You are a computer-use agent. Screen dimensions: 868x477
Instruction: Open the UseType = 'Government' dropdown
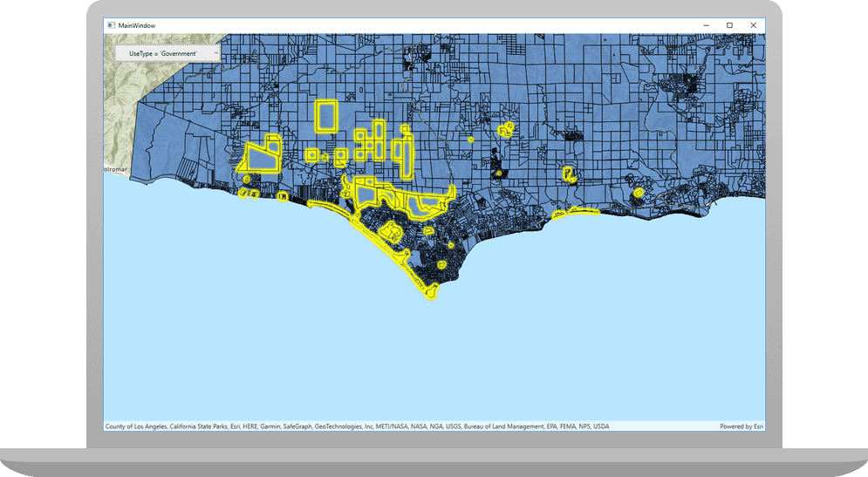(x=167, y=54)
